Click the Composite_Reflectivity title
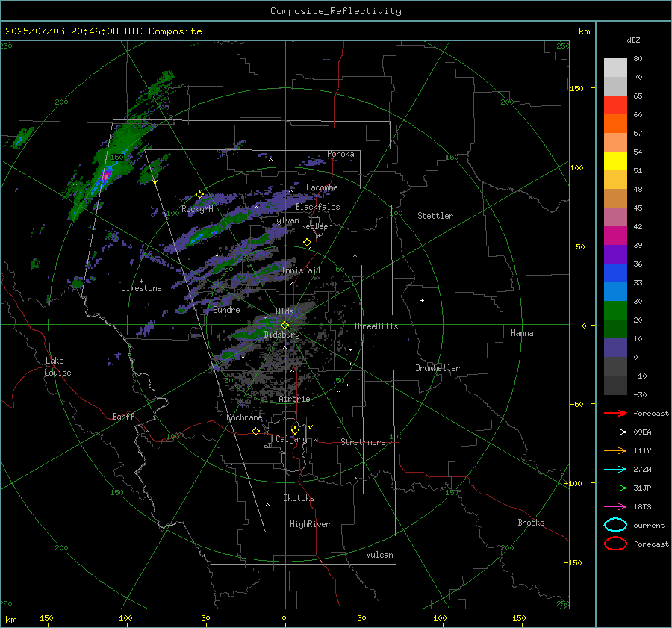The image size is (672, 628). [x=336, y=11]
